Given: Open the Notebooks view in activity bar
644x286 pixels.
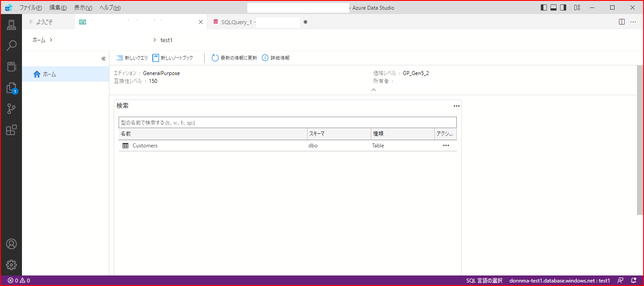Looking at the screenshot, I should coord(11,67).
